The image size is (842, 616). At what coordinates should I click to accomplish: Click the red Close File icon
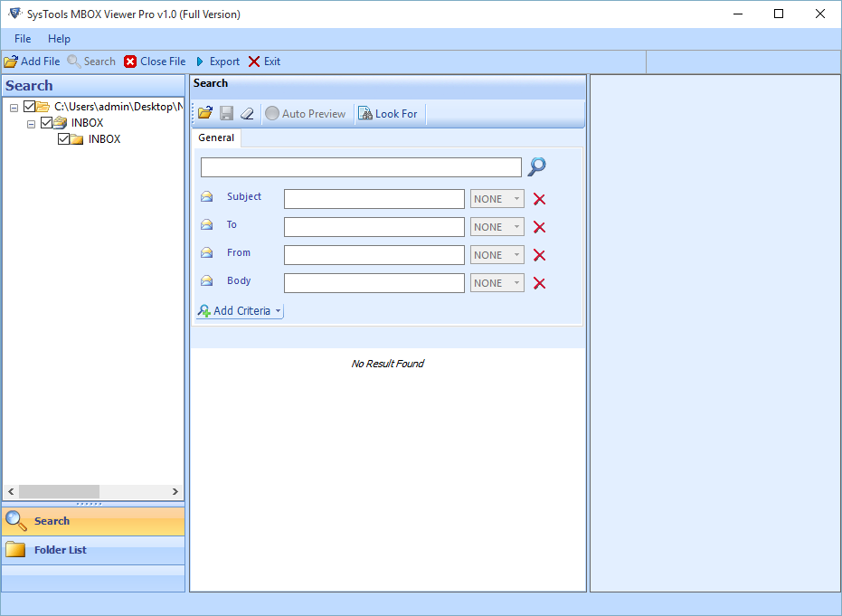click(x=130, y=62)
